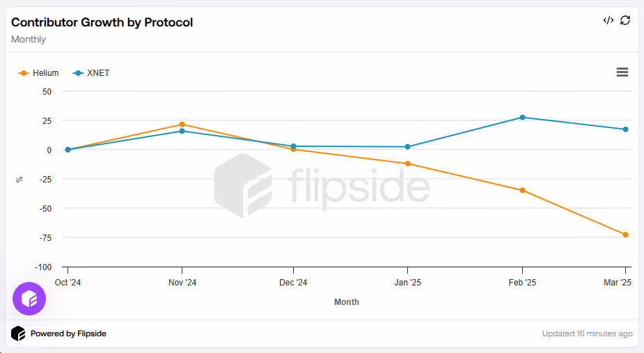Open the Powered by Flipside link
644x353 pixels.
click(68, 334)
